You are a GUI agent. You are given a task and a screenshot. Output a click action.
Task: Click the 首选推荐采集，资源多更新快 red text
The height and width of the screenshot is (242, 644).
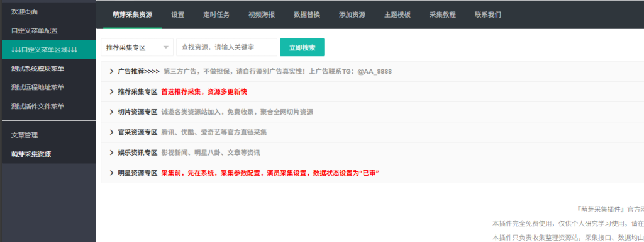coord(204,92)
